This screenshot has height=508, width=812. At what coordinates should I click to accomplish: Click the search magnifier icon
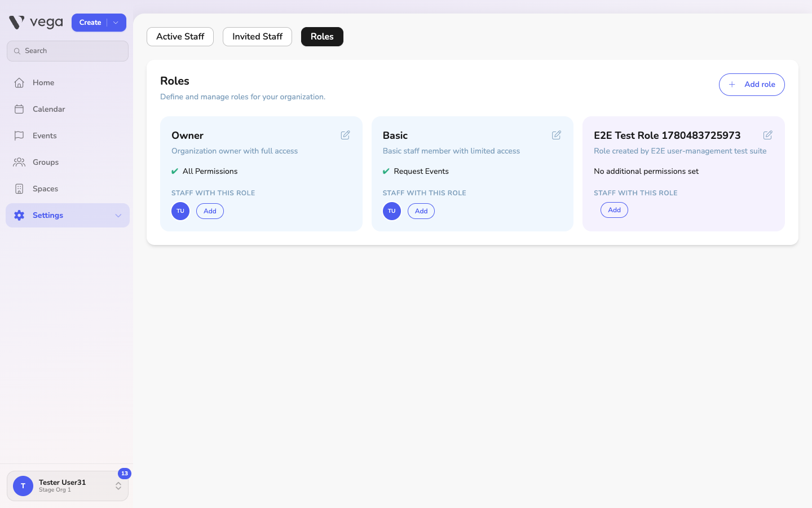click(x=17, y=51)
